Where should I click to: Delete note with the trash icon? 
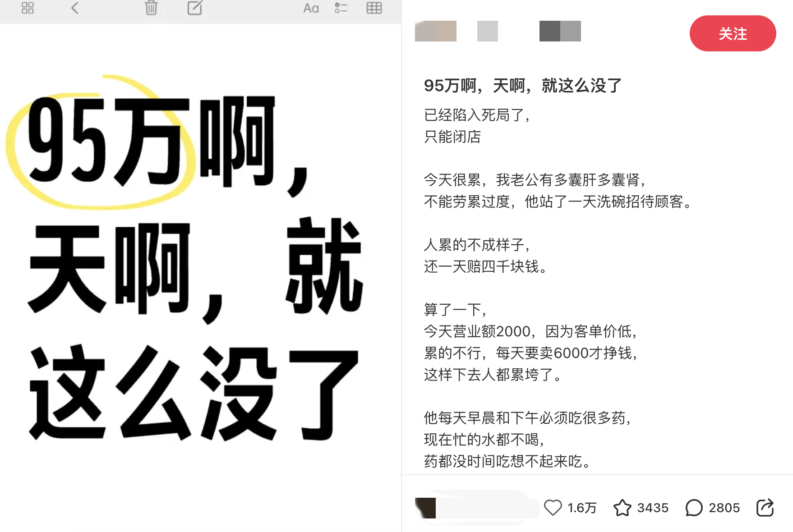tap(151, 8)
